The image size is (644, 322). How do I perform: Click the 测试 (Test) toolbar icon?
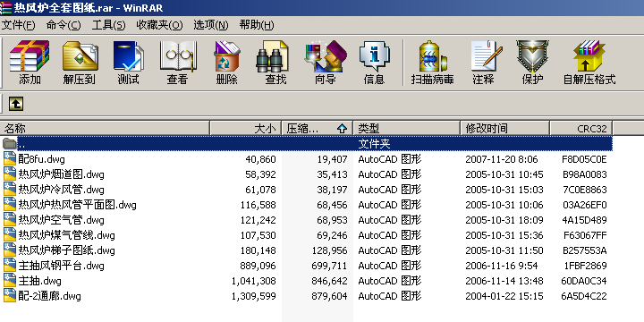[129, 56]
